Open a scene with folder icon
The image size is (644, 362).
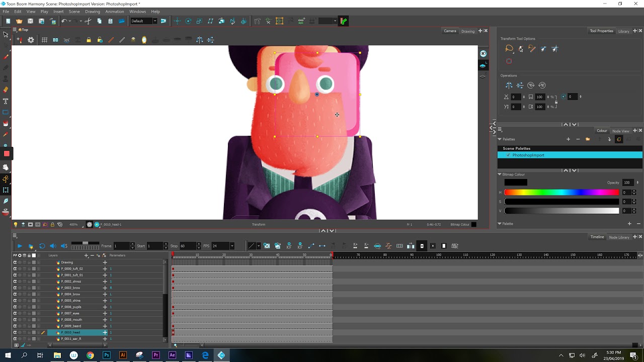coord(19,21)
